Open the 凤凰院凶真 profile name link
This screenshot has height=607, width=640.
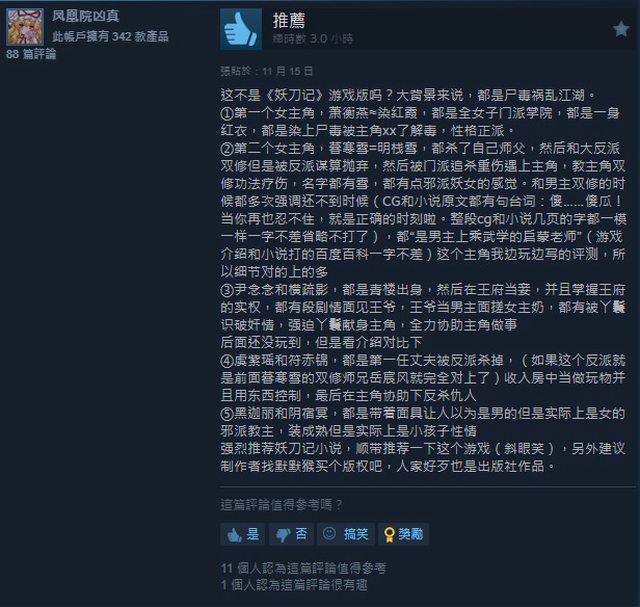pyautogui.click(x=86, y=16)
